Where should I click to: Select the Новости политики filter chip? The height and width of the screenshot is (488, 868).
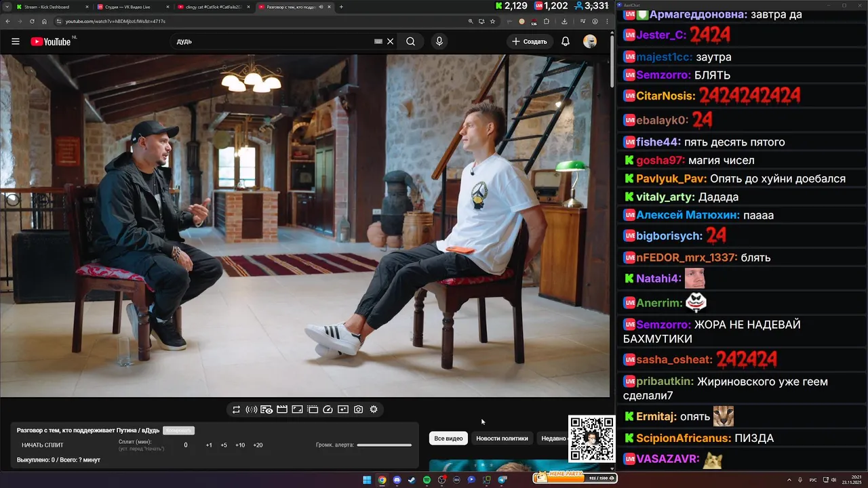pyautogui.click(x=502, y=439)
